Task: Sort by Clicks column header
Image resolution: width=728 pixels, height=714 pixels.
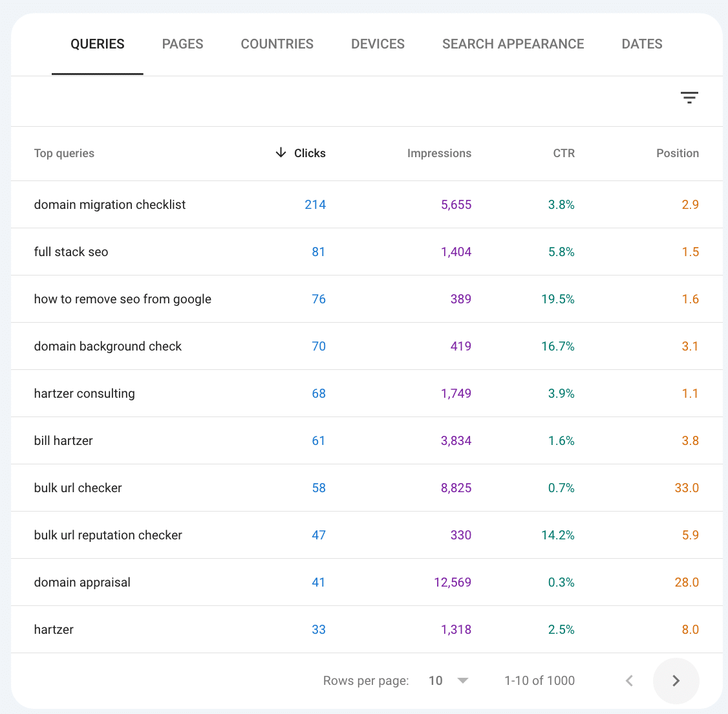Action: [x=310, y=153]
